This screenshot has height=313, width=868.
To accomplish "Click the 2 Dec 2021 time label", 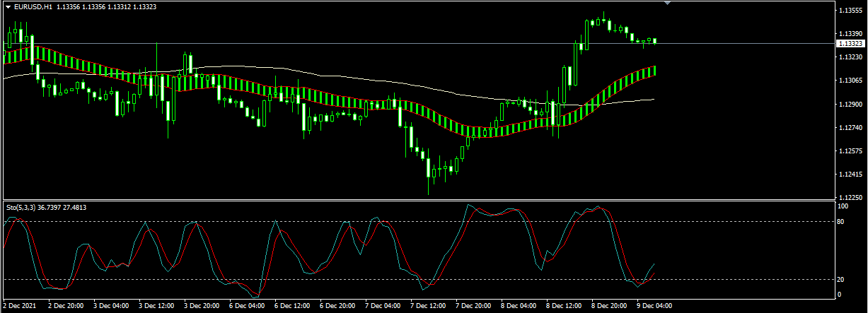I will tap(19, 306).
